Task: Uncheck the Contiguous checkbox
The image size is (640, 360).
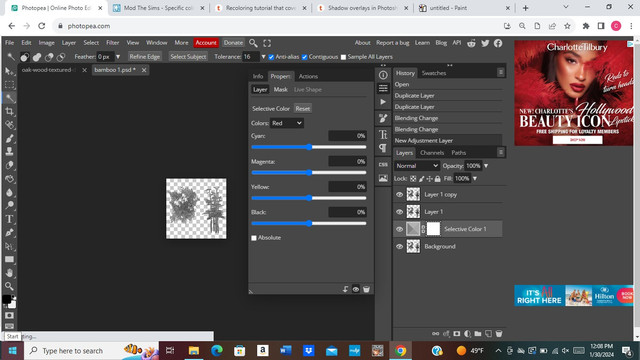Action: [304, 57]
